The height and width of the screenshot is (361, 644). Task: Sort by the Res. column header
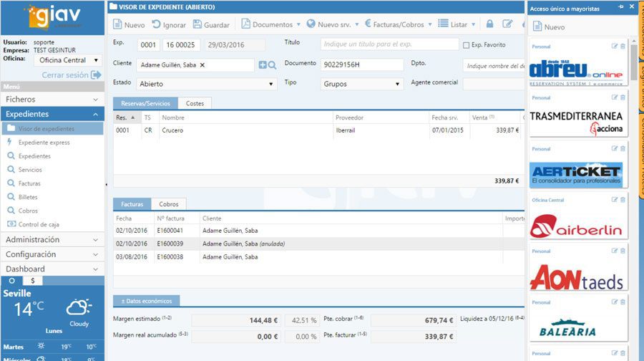click(127, 117)
